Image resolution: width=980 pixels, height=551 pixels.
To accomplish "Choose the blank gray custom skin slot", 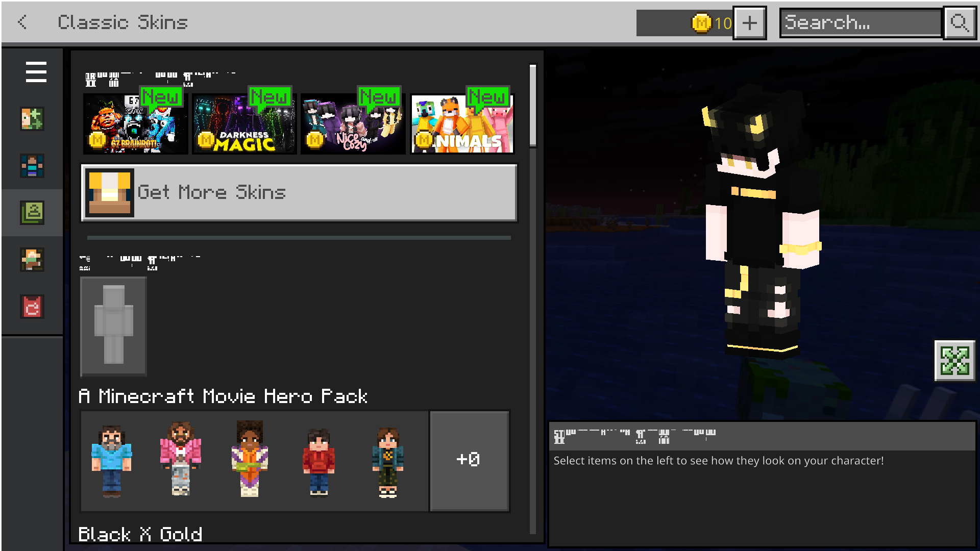I will tap(113, 326).
